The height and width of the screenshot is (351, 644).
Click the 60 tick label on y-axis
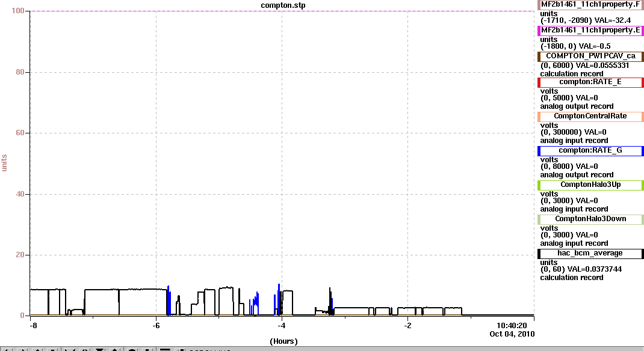[x=20, y=133]
